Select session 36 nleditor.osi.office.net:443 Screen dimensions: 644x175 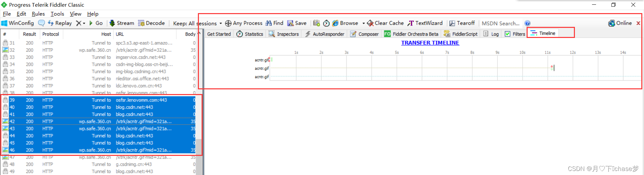[x=99, y=79]
